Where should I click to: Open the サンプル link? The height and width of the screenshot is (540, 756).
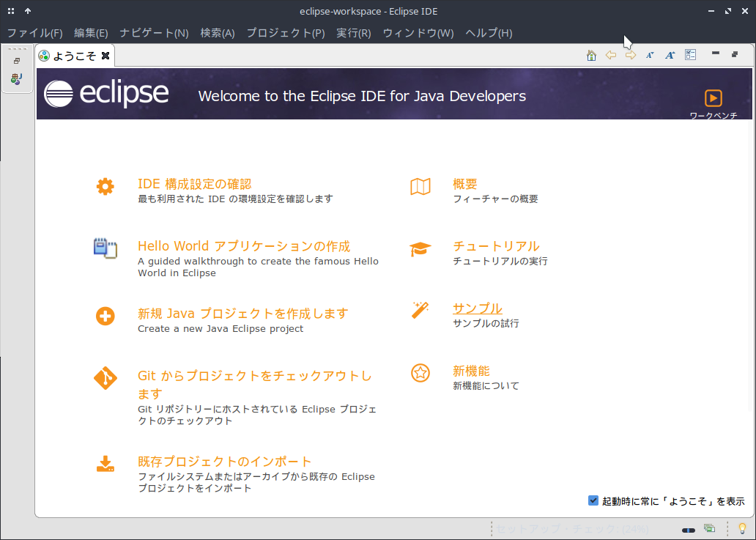pos(478,308)
